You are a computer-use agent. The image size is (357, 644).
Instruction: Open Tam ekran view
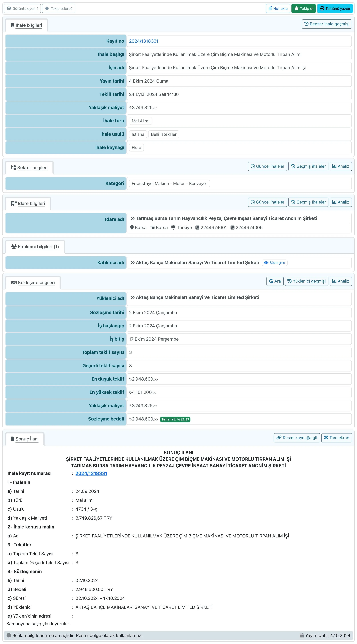click(x=336, y=437)
